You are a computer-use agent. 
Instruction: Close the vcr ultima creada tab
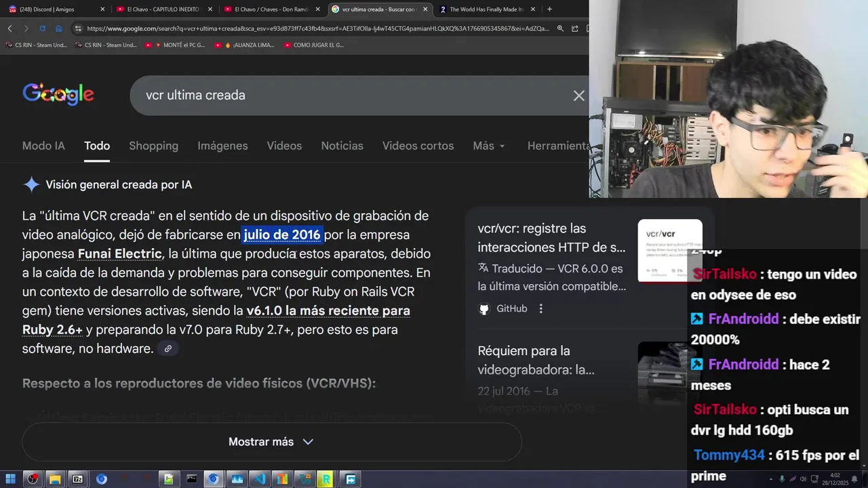tap(425, 9)
